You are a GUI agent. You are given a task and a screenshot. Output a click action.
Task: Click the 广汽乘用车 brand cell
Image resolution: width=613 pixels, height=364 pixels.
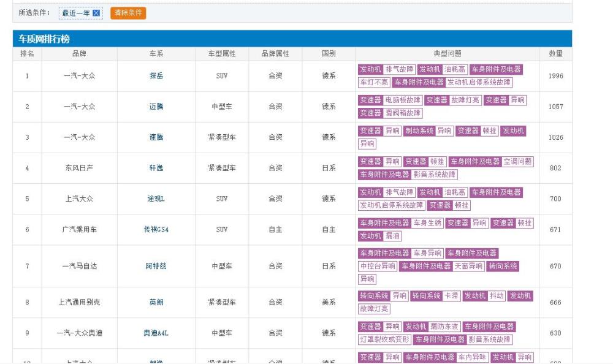(79, 230)
